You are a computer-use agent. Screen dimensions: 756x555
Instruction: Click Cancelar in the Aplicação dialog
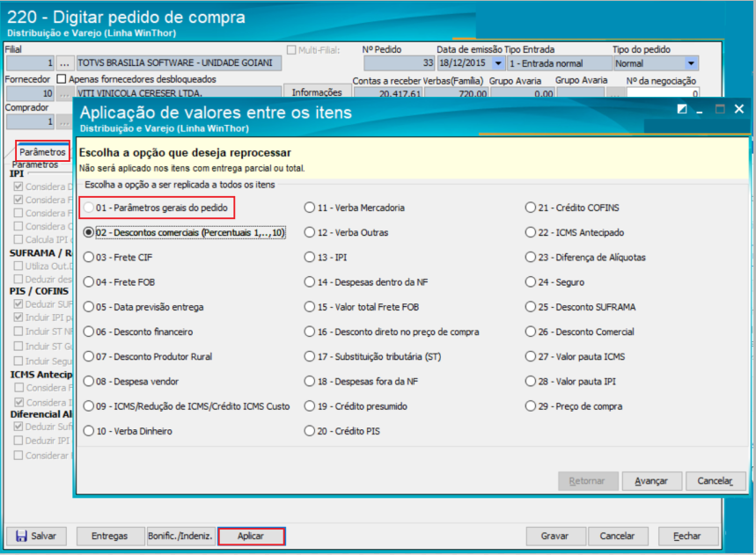(716, 481)
